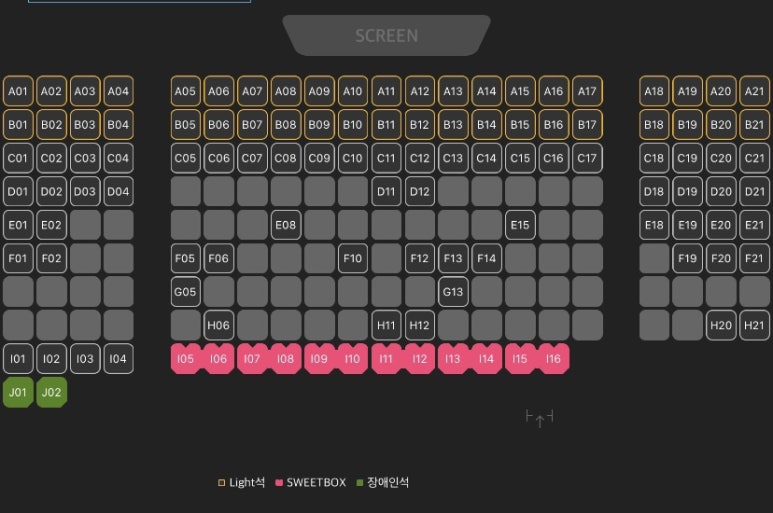Click the entrance door marker icon

[539, 418]
